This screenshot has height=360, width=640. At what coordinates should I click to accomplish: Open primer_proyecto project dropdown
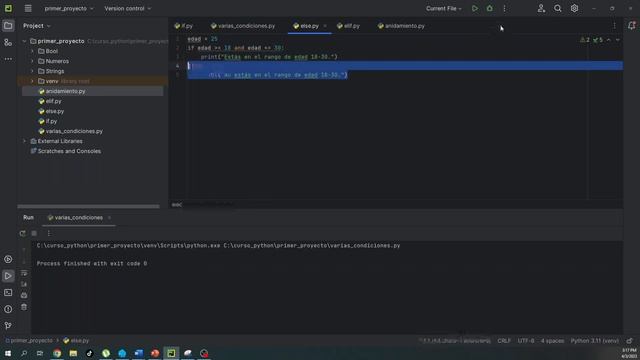(69, 8)
